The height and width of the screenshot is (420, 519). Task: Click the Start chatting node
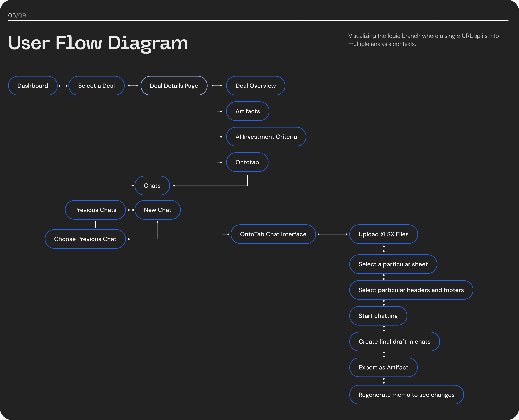point(378,316)
